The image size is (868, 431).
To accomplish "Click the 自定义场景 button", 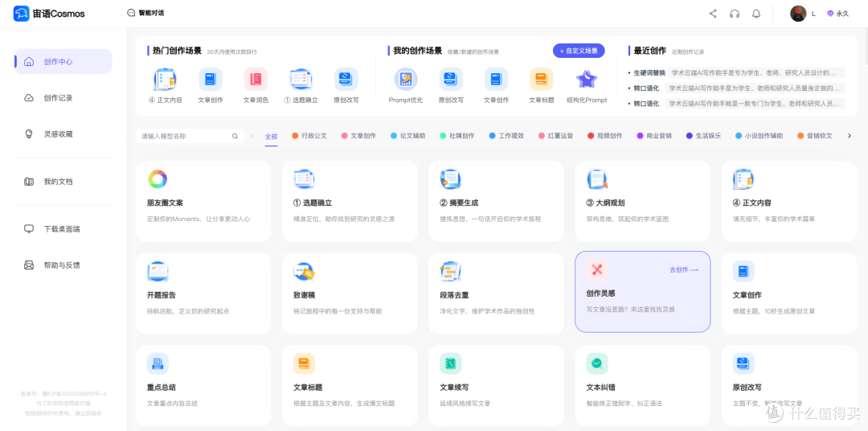I will click(x=579, y=51).
